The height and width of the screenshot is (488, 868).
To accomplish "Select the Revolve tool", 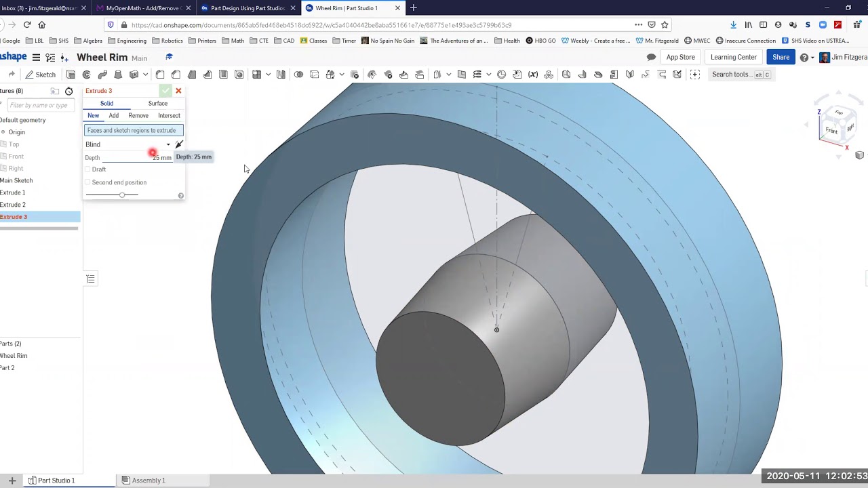I will pos(87,75).
